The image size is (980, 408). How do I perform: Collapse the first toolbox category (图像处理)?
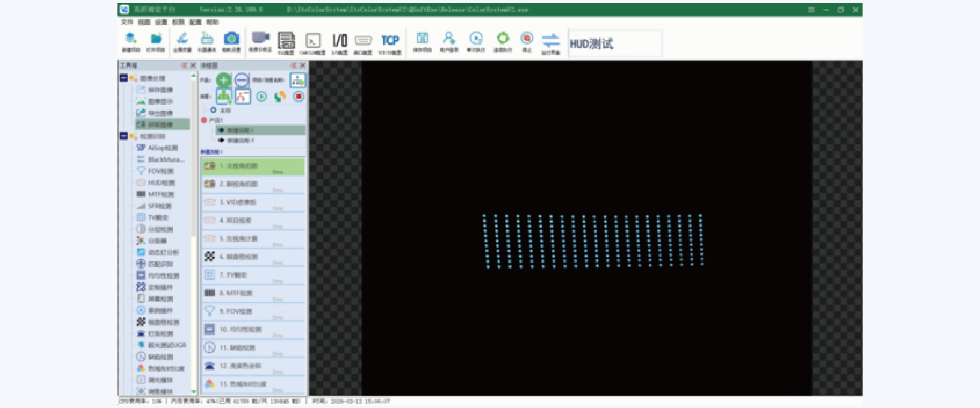(x=123, y=78)
